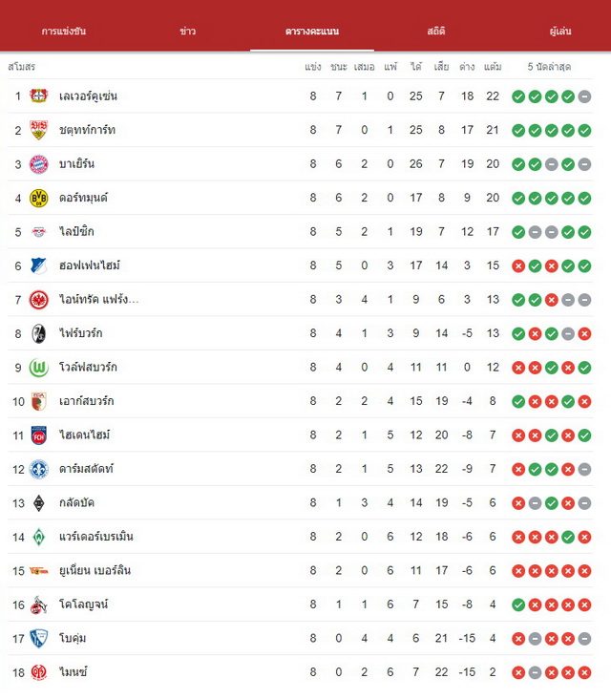
Task: Click the ยูเนี่ยน เบอร์ลิน team name
Action: (x=95, y=570)
